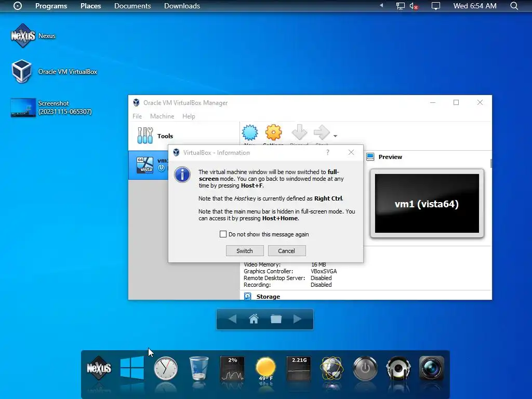The height and width of the screenshot is (399, 532).
Task: Click the network tray icon
Action: pos(401,6)
